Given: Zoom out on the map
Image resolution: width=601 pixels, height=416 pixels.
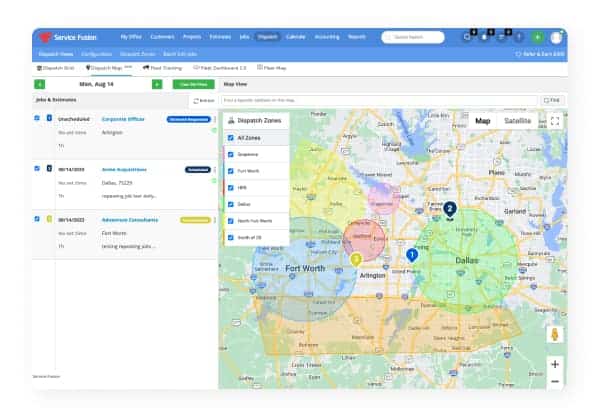Looking at the screenshot, I should pyautogui.click(x=555, y=381).
